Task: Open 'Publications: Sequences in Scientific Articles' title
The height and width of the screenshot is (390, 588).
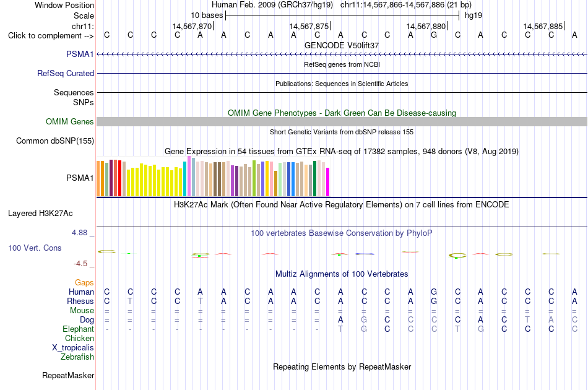Action: 342,84
